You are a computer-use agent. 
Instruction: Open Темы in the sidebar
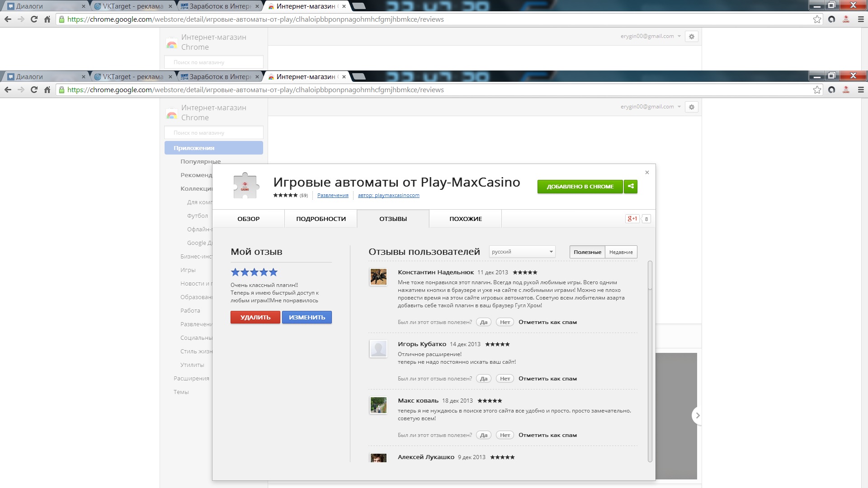[x=181, y=392]
